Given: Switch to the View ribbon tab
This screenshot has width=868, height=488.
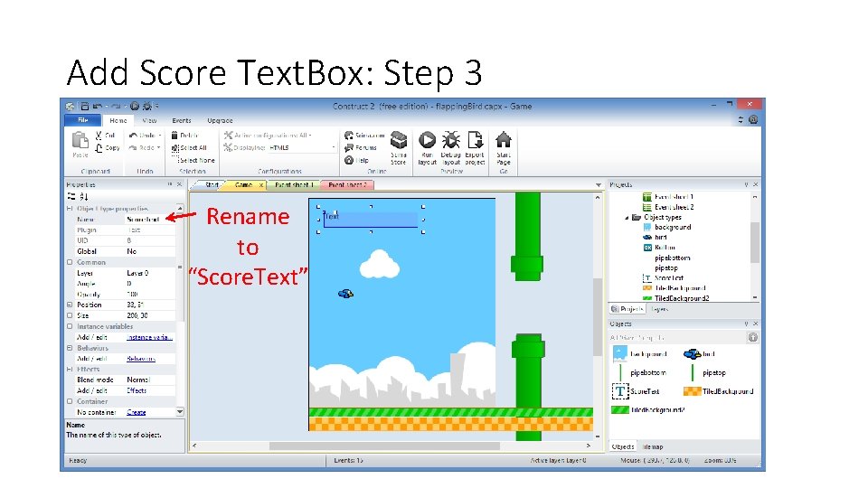Looking at the screenshot, I should click(149, 120).
